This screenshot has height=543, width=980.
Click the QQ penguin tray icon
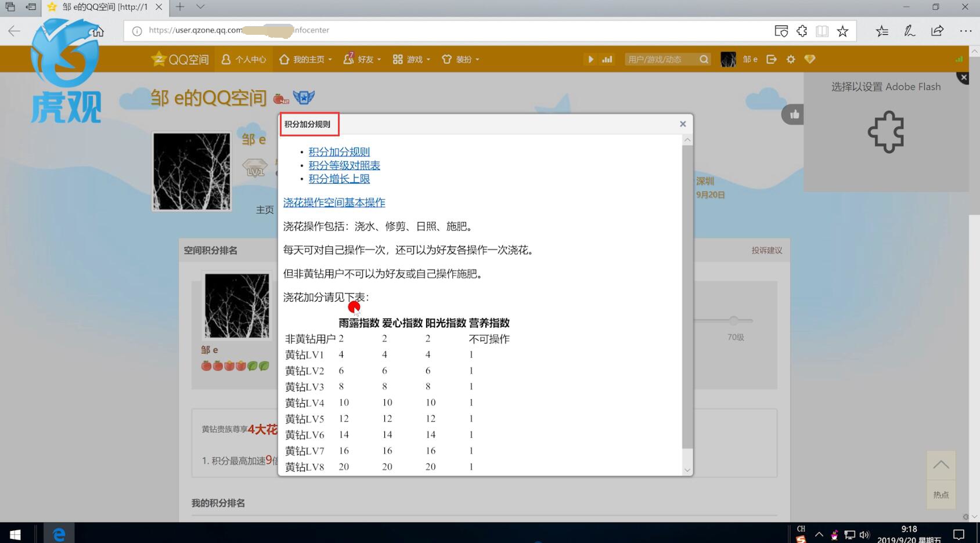coord(834,534)
